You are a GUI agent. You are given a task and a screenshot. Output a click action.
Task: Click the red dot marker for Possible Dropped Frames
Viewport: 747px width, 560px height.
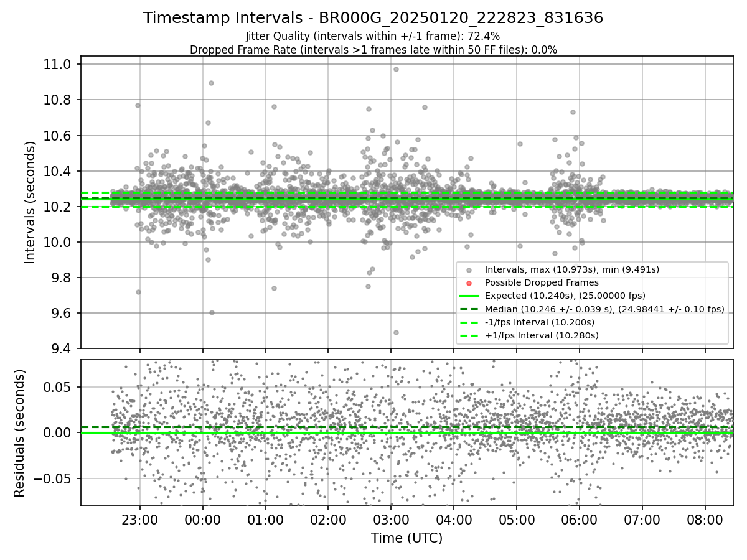(x=469, y=283)
